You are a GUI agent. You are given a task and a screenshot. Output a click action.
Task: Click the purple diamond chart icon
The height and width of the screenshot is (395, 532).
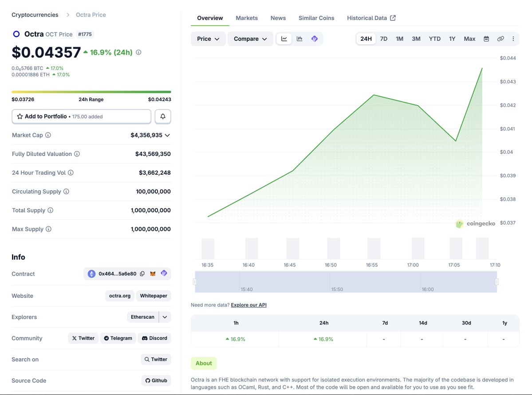click(315, 39)
